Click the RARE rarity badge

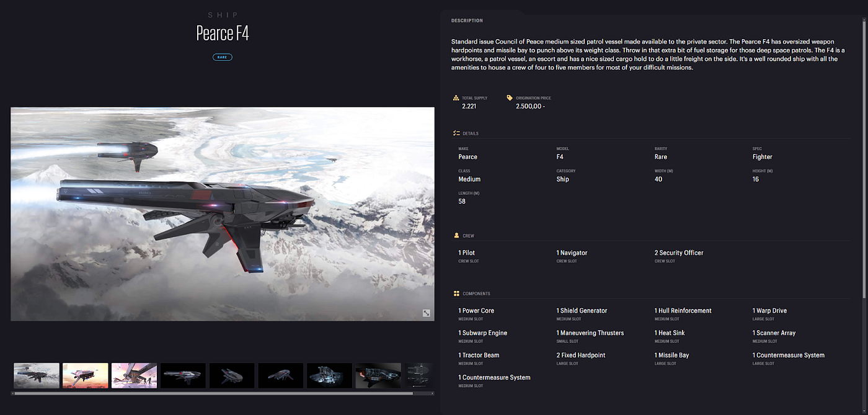[223, 57]
